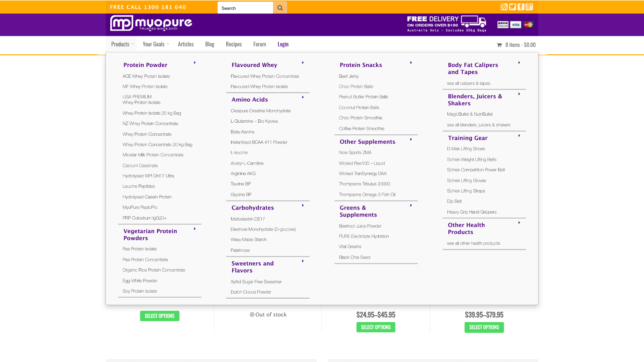Image resolution: width=644 pixels, height=362 pixels.
Task: Open the Facebook icon in header
Action: tap(521, 7)
